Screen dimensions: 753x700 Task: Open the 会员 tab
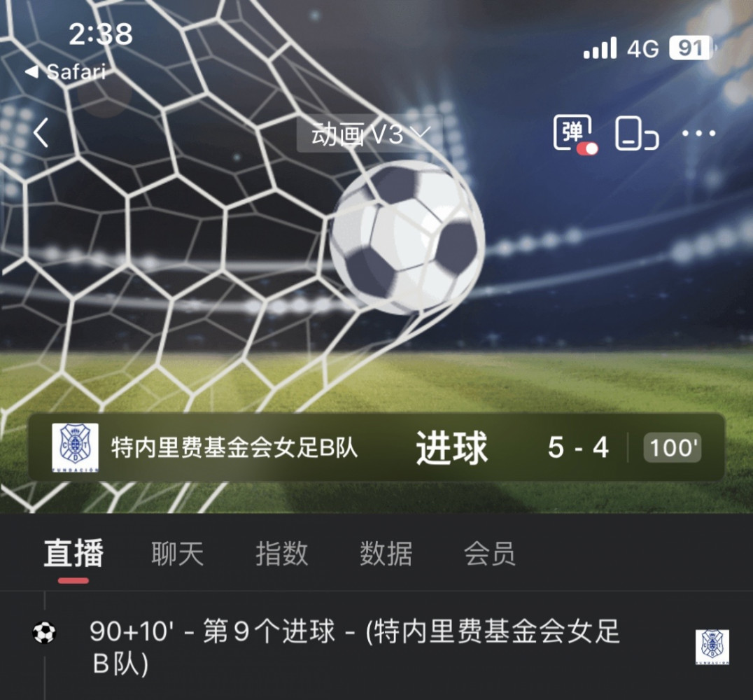(x=490, y=553)
